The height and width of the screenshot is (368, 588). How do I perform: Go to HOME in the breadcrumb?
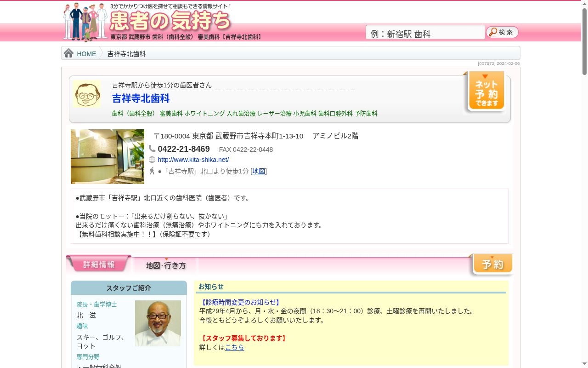point(86,54)
